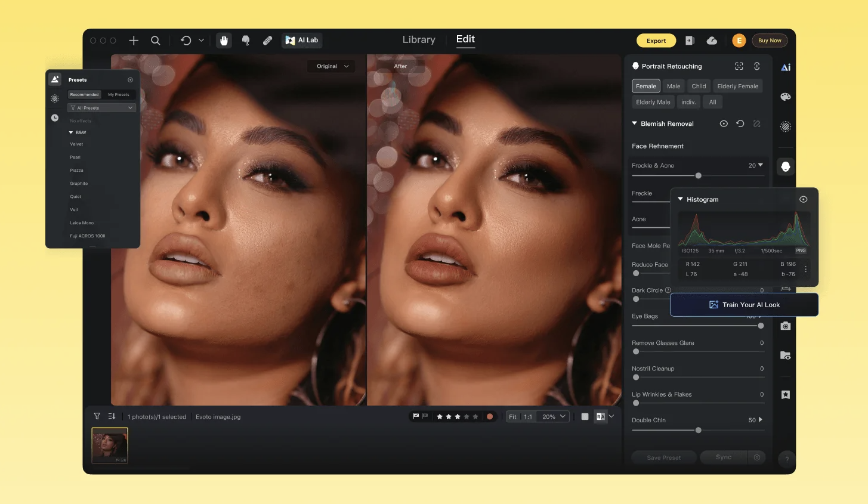The image size is (868, 504).
Task: Click the undo arrow icon
Action: click(186, 41)
